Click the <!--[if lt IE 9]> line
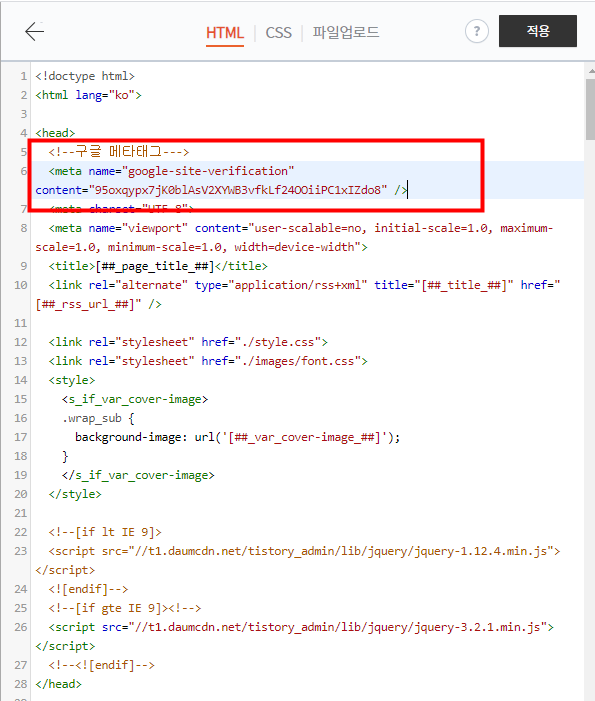595x701 pixels. (105, 532)
